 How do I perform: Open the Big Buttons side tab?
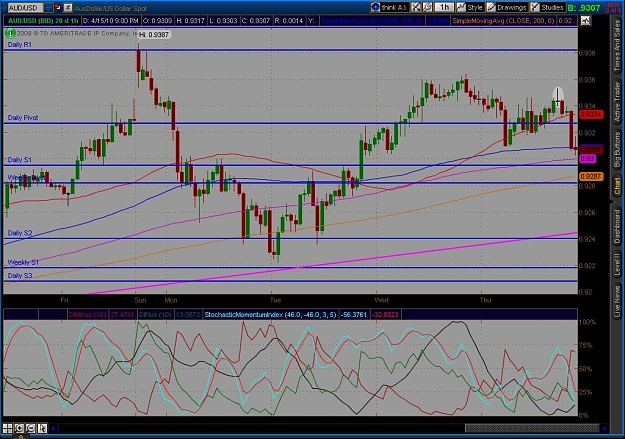coord(617,150)
